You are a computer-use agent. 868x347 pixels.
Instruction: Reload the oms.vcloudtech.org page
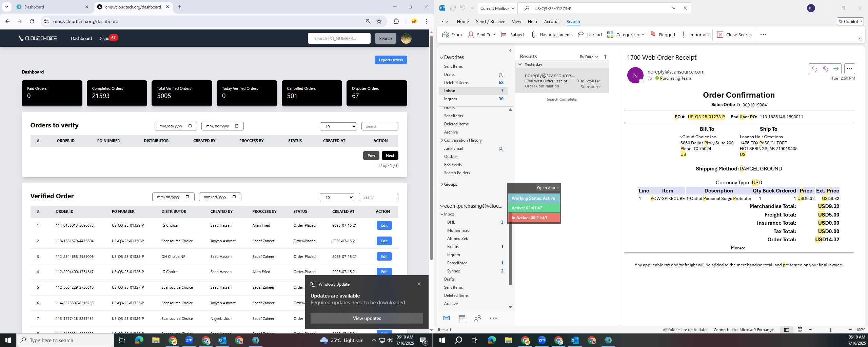32,21
